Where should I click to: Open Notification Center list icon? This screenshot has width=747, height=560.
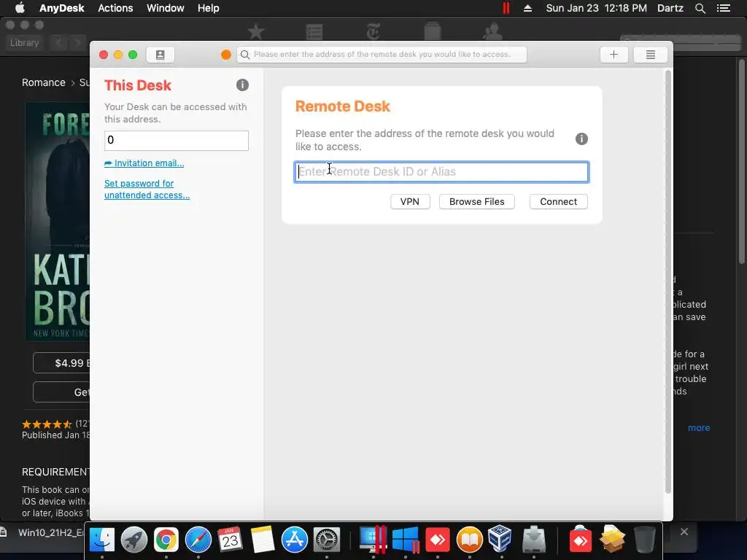[723, 8]
